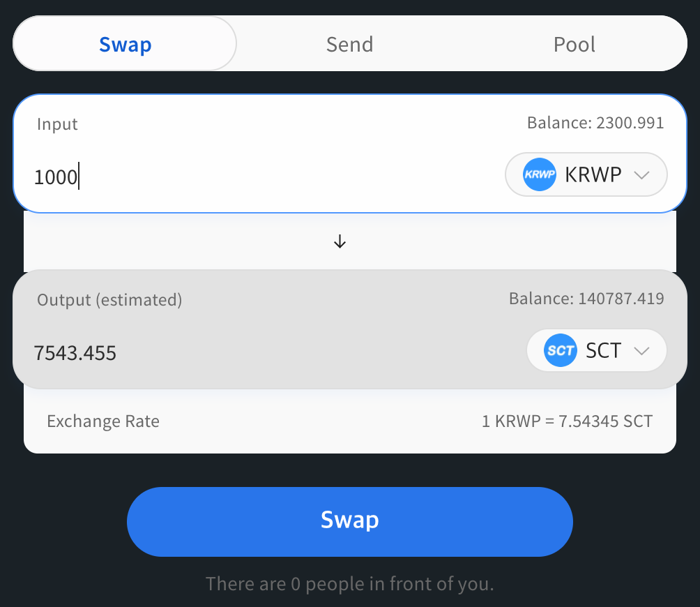700x607 pixels.
Task: Click the SCT token logo icon
Action: (561, 350)
